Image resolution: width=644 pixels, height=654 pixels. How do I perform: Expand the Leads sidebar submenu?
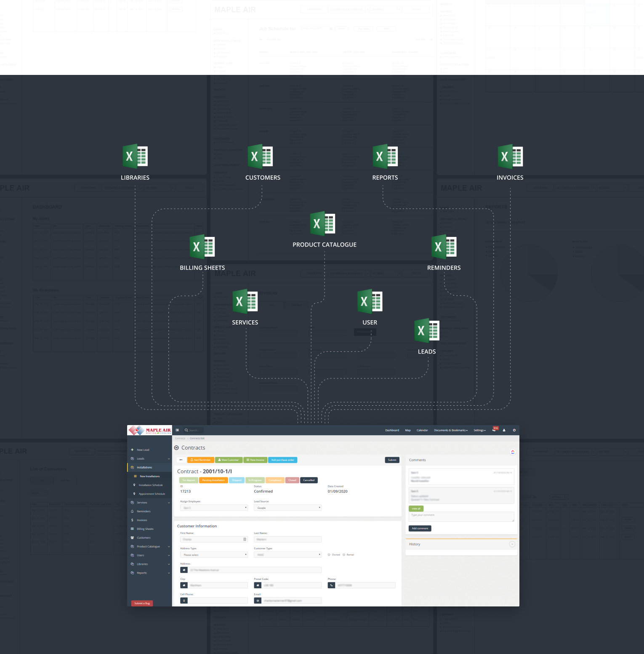(x=169, y=459)
